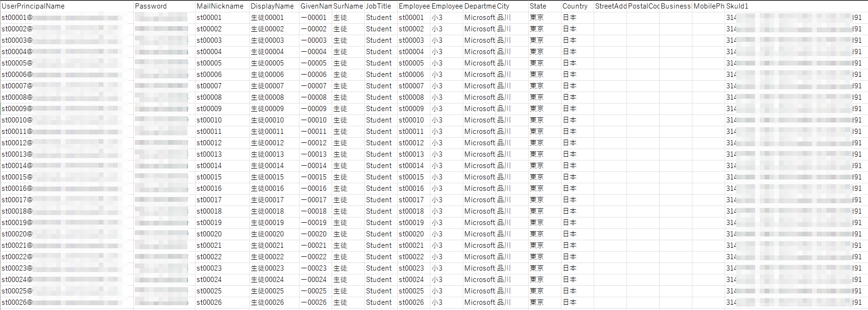Viewport: 868px width, 310px height.
Task: Click 東京 State cell in st00001 row
Action: (545, 18)
